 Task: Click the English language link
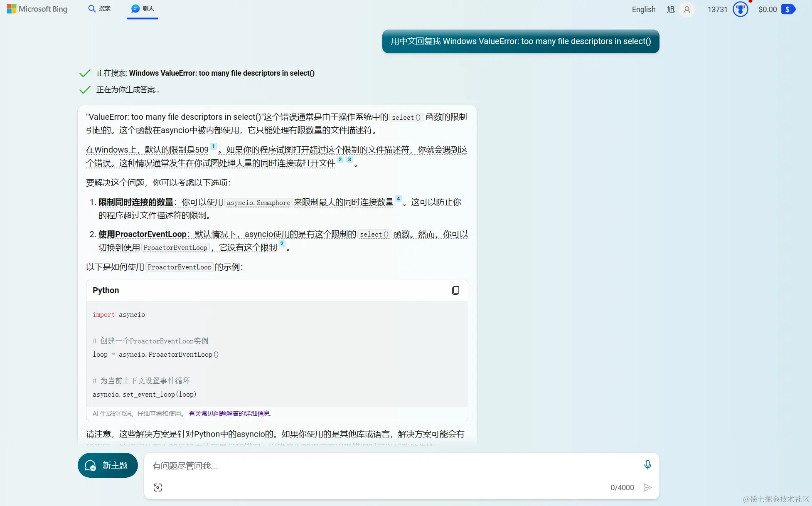(x=643, y=9)
